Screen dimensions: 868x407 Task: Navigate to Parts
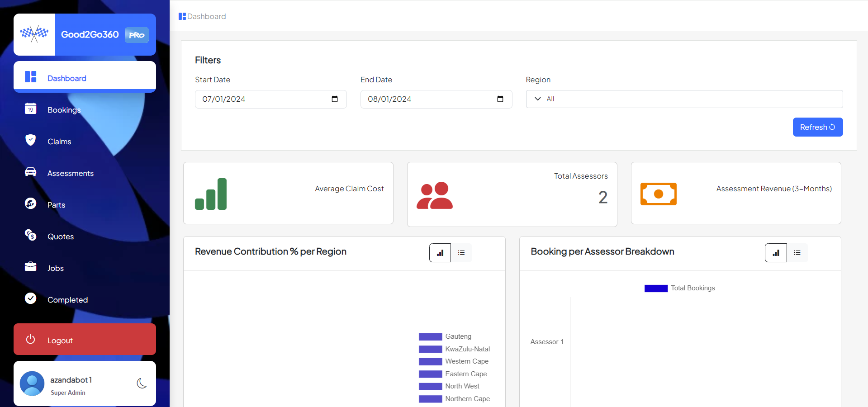coord(85,204)
